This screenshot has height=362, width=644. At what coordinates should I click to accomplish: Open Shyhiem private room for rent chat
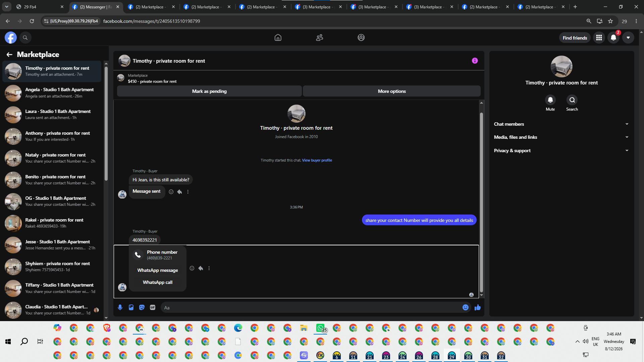52,267
